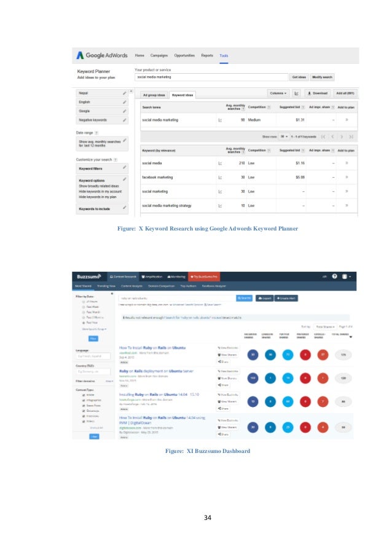The width and height of the screenshot is (392, 555).
Task: Click the Modify search button
Action: click(x=322, y=77)
